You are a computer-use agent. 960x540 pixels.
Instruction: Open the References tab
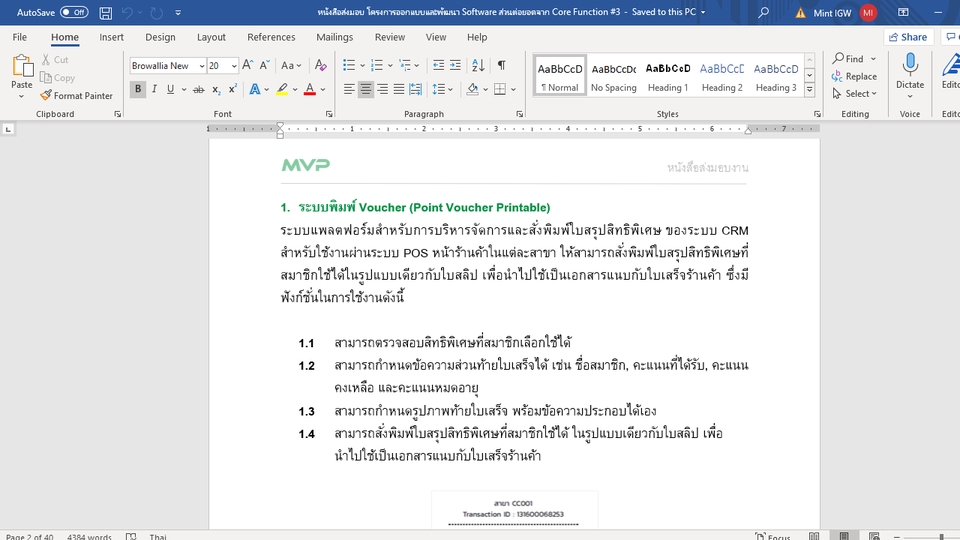tap(271, 37)
